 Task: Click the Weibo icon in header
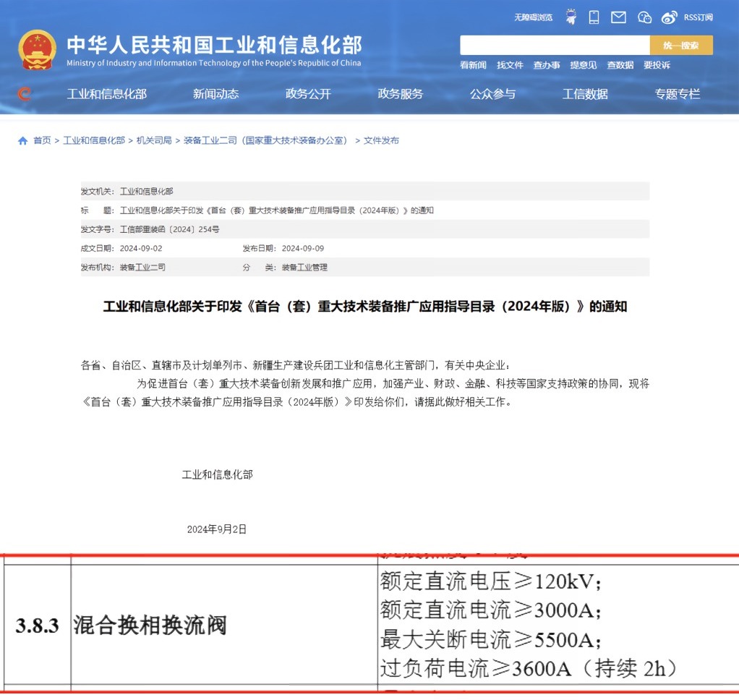coord(670,17)
